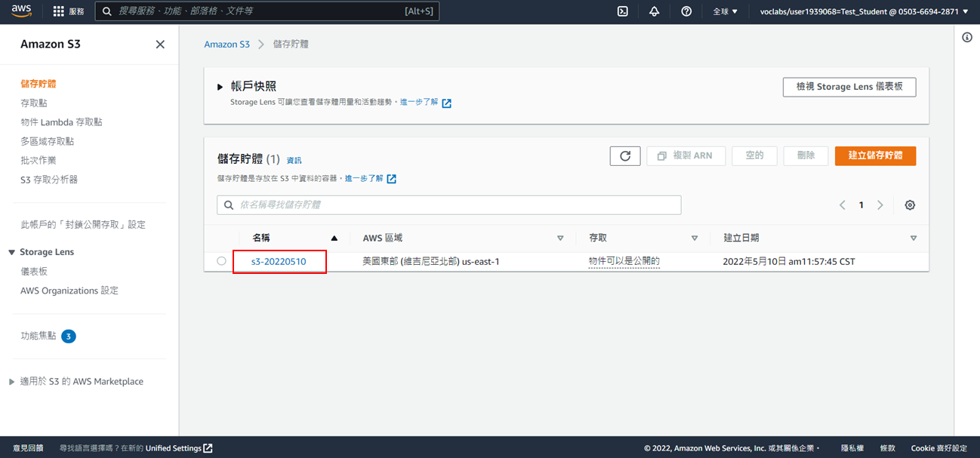980x458 pixels.
Task: Open 批次作業 sidebar item
Action: point(39,160)
